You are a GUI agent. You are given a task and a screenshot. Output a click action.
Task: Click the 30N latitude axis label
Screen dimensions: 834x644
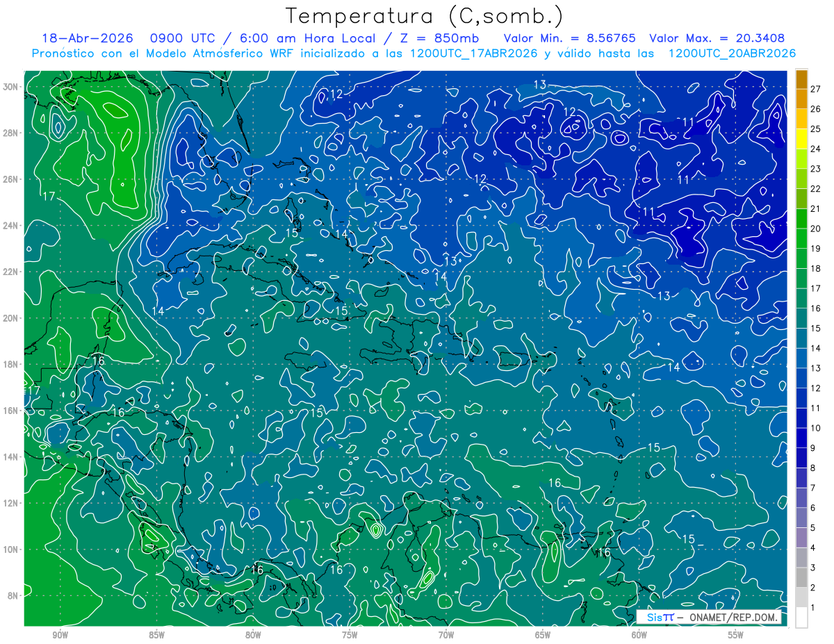(x=11, y=87)
